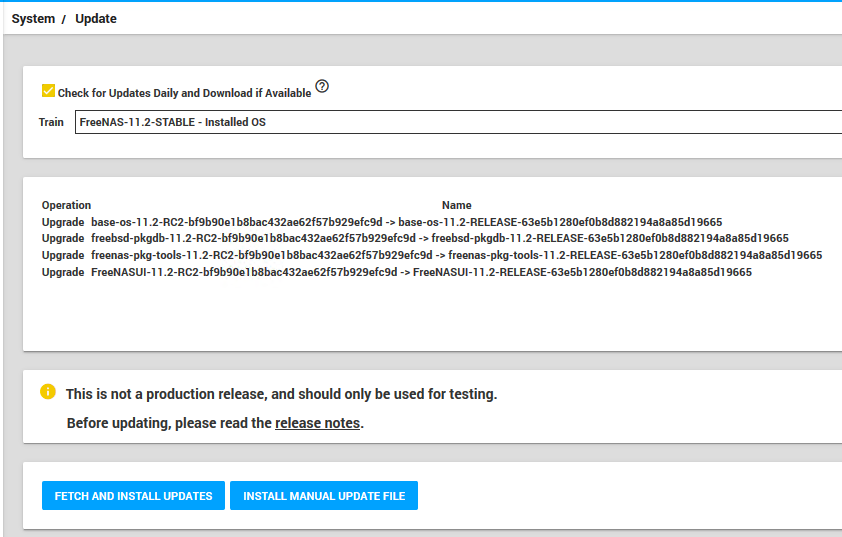Click the yellow info warning icon
This screenshot has width=842, height=537.
pyautogui.click(x=48, y=392)
